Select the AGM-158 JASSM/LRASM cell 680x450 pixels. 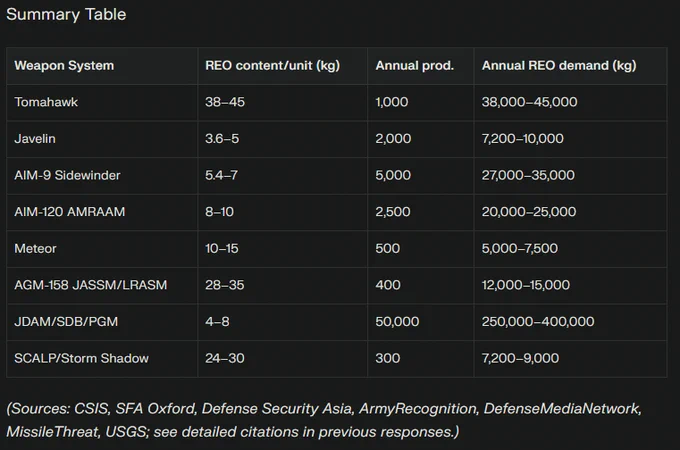(x=91, y=285)
